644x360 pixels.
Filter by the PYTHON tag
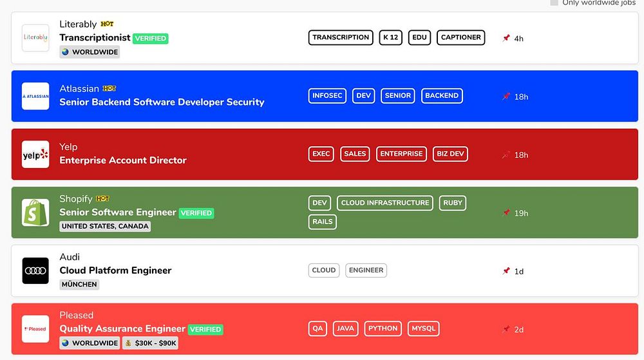coord(383,328)
